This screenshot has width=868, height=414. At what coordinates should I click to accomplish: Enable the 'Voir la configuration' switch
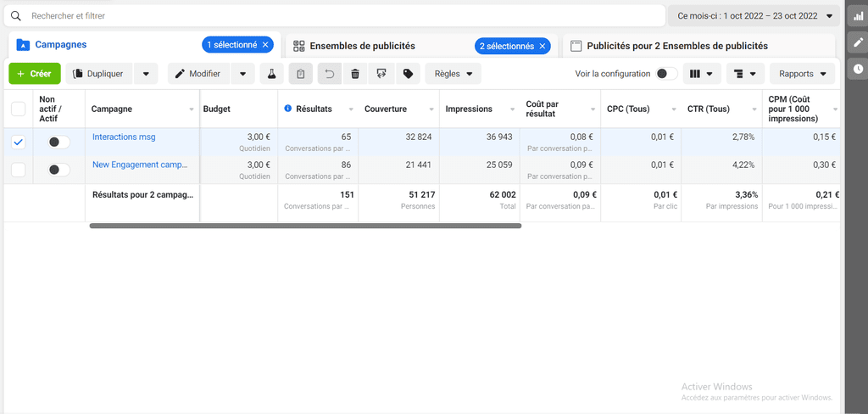(x=666, y=74)
